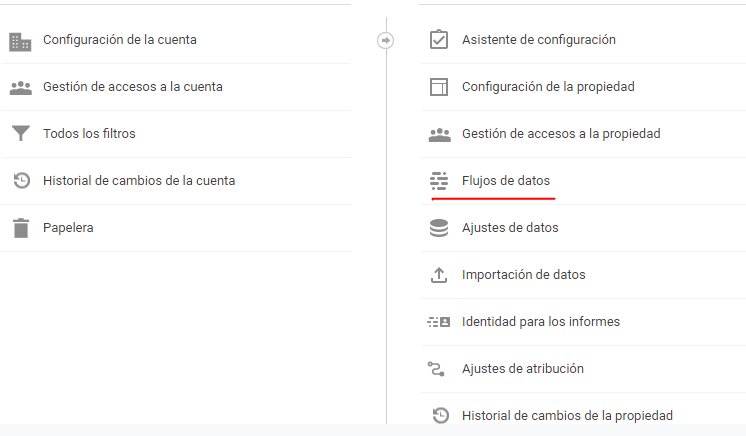Go to Historial de cambios de la propiedad

point(566,415)
